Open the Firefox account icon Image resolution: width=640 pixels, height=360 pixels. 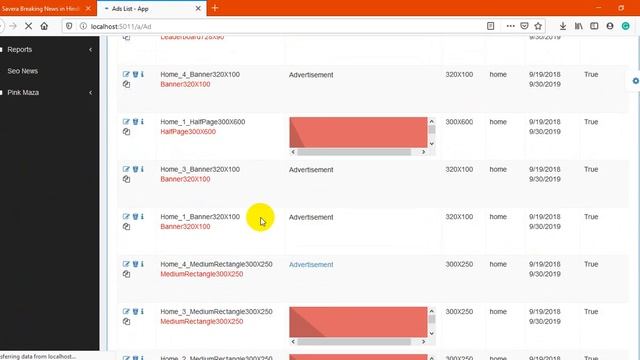click(610, 26)
